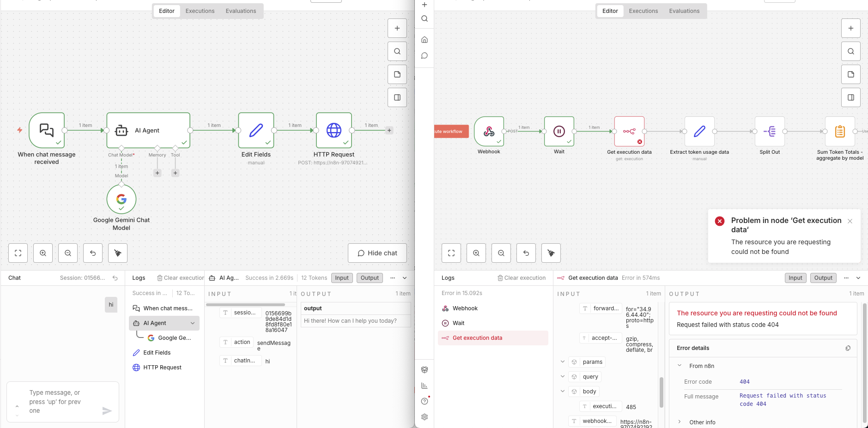Switch to the right window Editor tab

coord(610,11)
